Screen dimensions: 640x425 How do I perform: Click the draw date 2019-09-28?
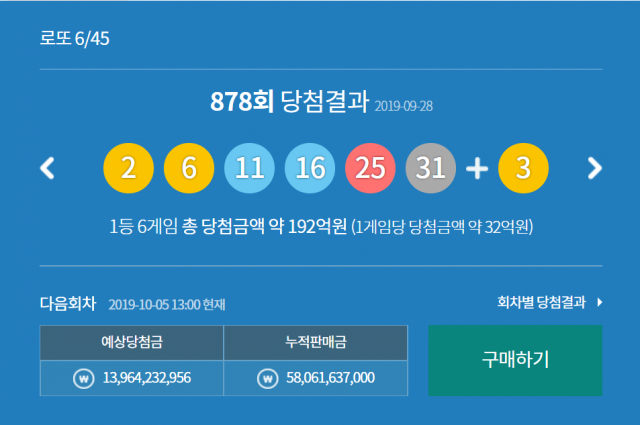(x=404, y=106)
